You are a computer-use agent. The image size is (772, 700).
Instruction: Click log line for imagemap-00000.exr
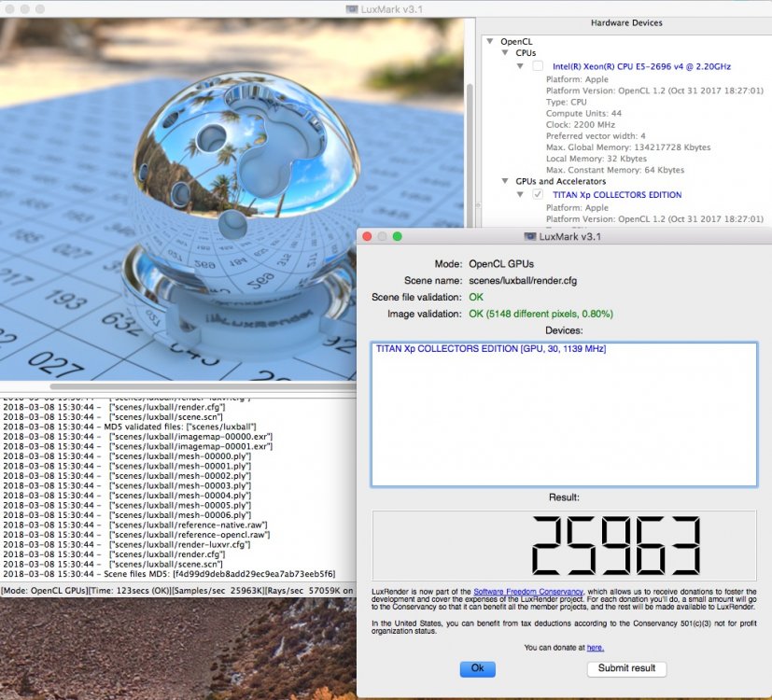point(138,437)
